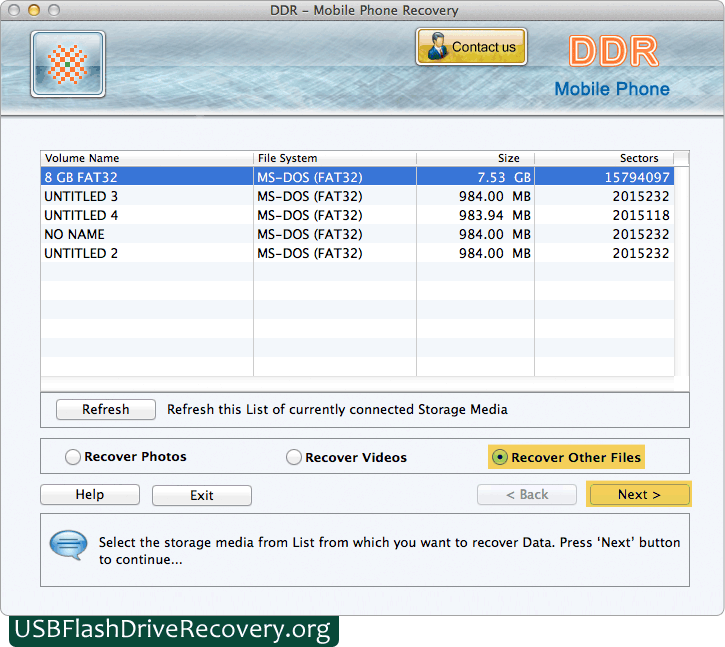This screenshot has width=725, height=647.
Task: Sort by the Sectors column header
Action: (604, 158)
